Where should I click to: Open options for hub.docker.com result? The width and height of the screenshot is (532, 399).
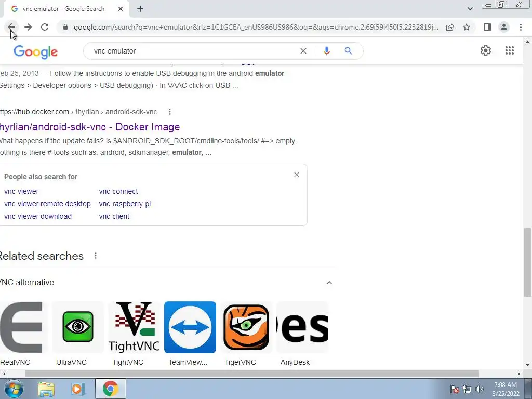coord(170,112)
